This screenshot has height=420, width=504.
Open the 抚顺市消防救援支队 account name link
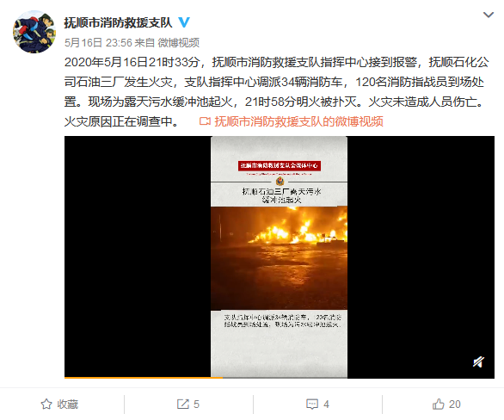pyautogui.click(x=118, y=22)
